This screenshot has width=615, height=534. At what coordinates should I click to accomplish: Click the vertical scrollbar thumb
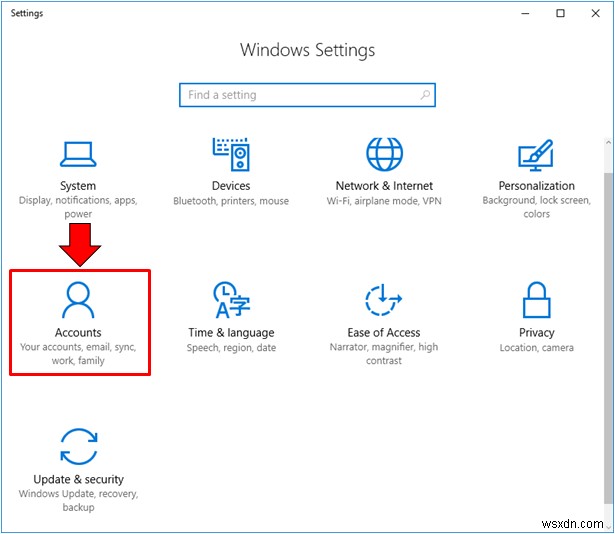point(608,337)
